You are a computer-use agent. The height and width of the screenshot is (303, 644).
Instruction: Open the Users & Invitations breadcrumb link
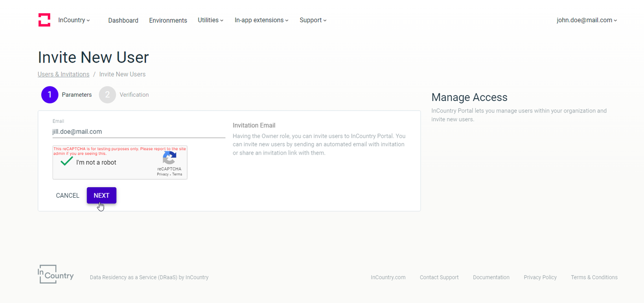click(63, 74)
